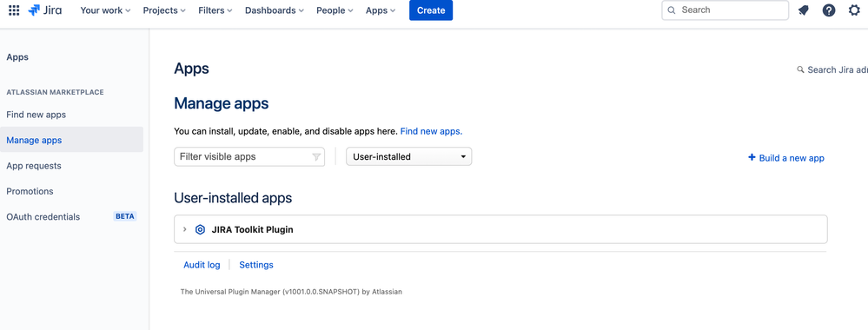Select Manage apps in the sidebar
The width and height of the screenshot is (868, 330).
tap(71, 140)
